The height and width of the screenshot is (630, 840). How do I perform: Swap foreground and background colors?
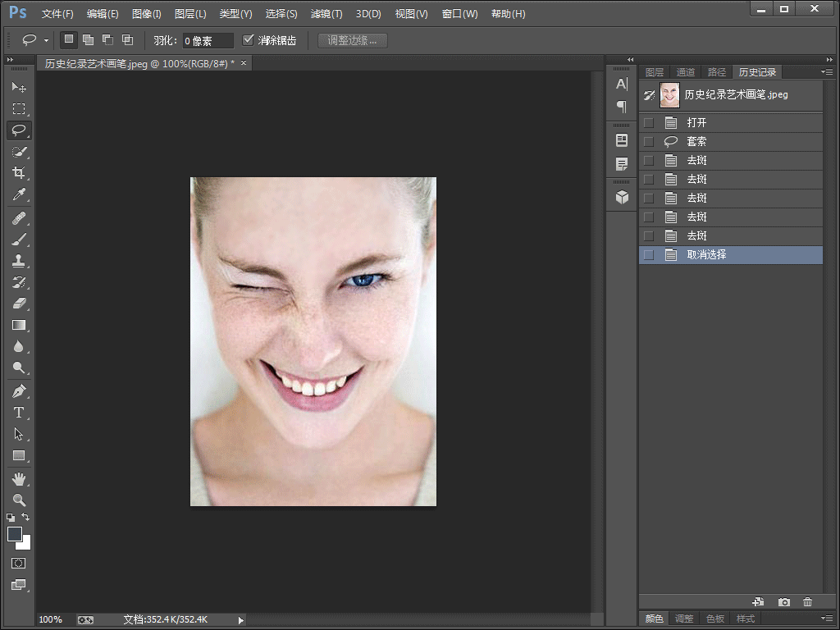pos(25,517)
